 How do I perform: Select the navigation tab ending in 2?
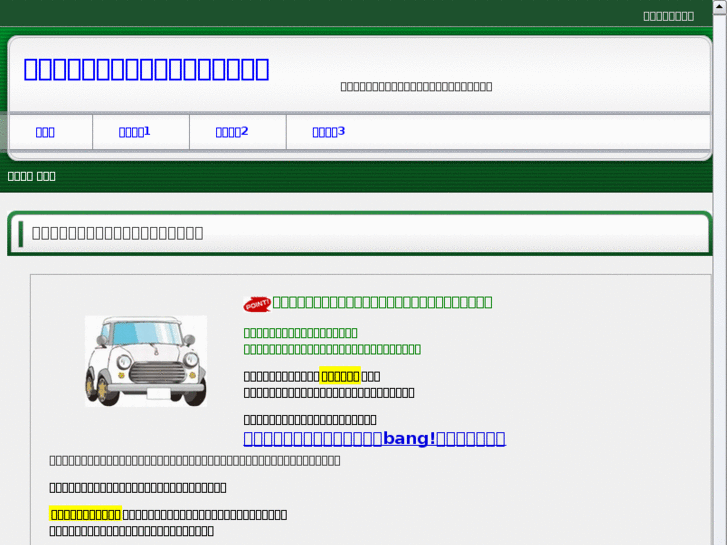(x=232, y=132)
